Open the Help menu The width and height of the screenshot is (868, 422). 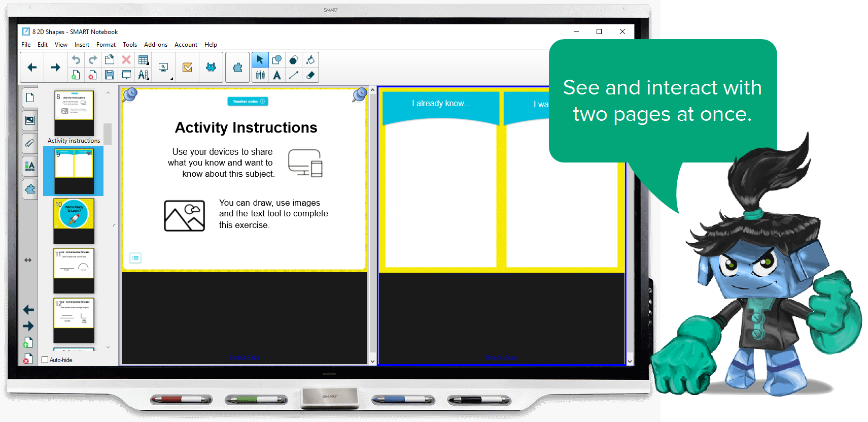(x=211, y=45)
